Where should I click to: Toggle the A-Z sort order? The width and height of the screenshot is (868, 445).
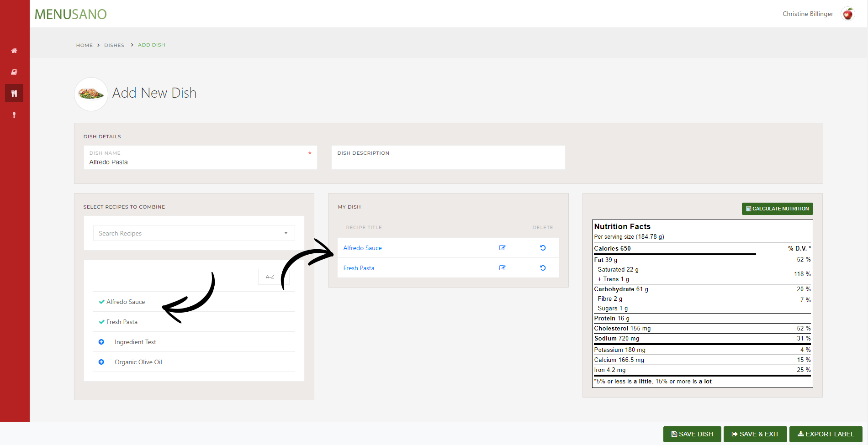click(270, 277)
